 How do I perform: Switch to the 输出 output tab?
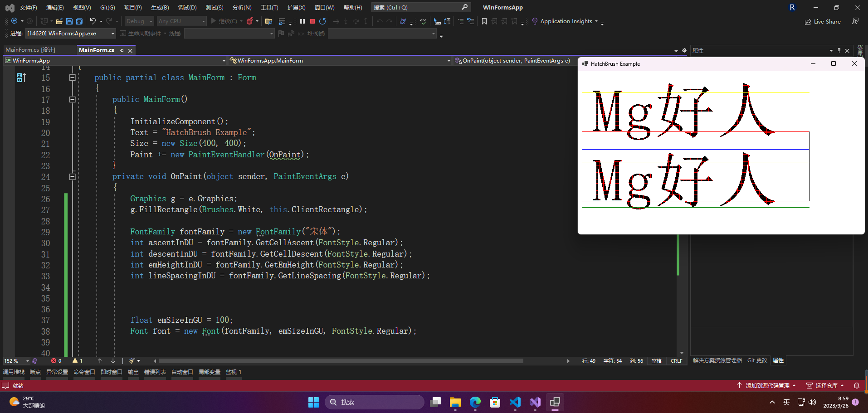pyautogui.click(x=133, y=372)
